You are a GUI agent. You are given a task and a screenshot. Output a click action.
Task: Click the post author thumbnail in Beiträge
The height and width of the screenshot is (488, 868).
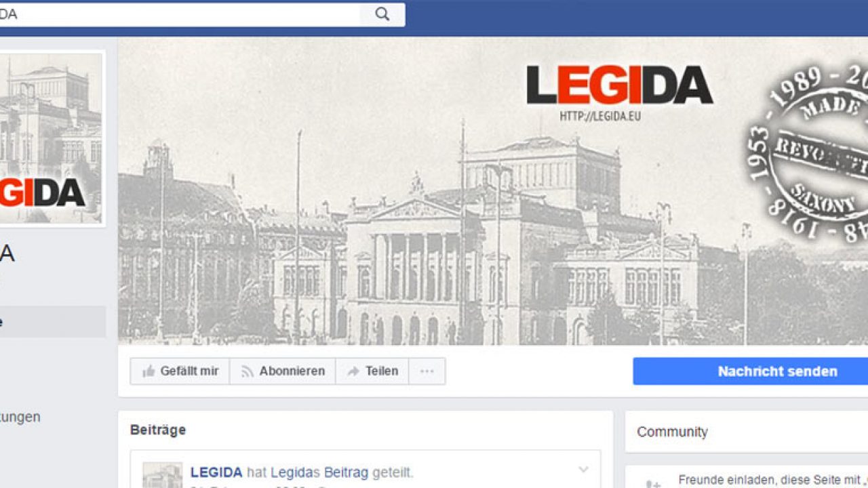click(x=163, y=476)
